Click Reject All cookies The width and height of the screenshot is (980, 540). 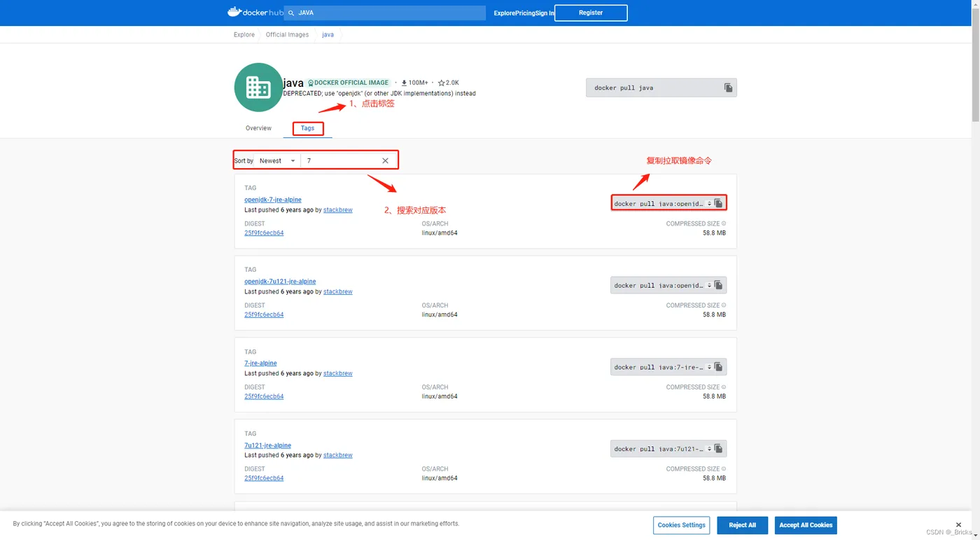click(742, 525)
